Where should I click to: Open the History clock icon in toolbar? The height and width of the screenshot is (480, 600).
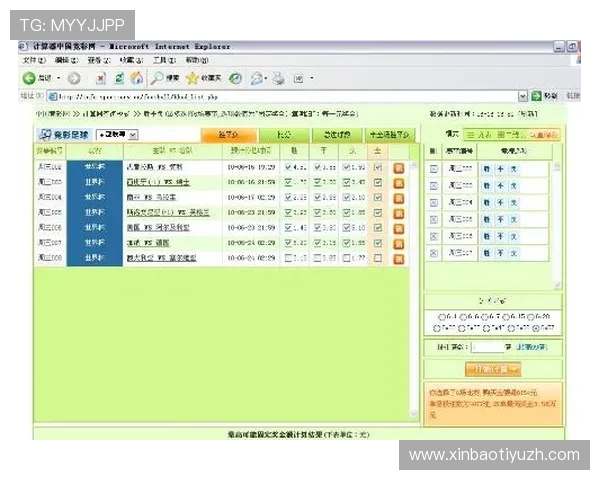pyautogui.click(x=235, y=78)
